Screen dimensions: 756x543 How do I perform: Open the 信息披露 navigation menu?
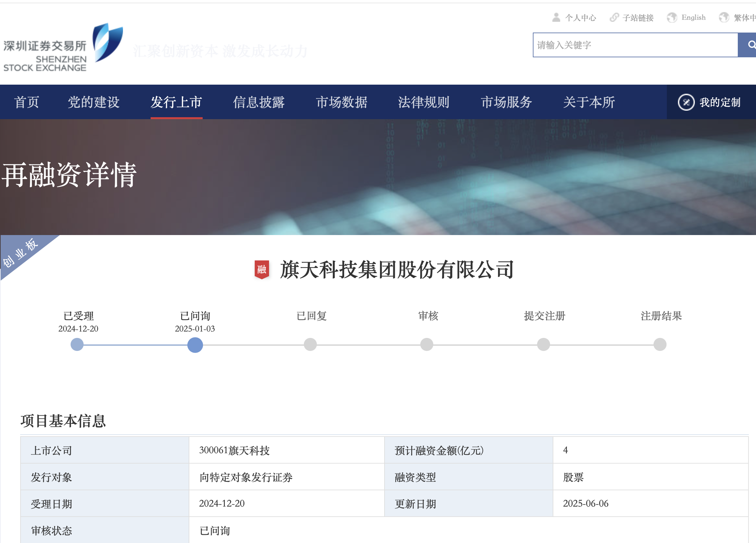click(x=259, y=102)
